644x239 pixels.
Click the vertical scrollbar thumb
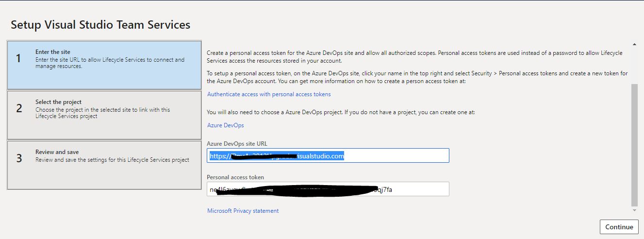click(634, 145)
